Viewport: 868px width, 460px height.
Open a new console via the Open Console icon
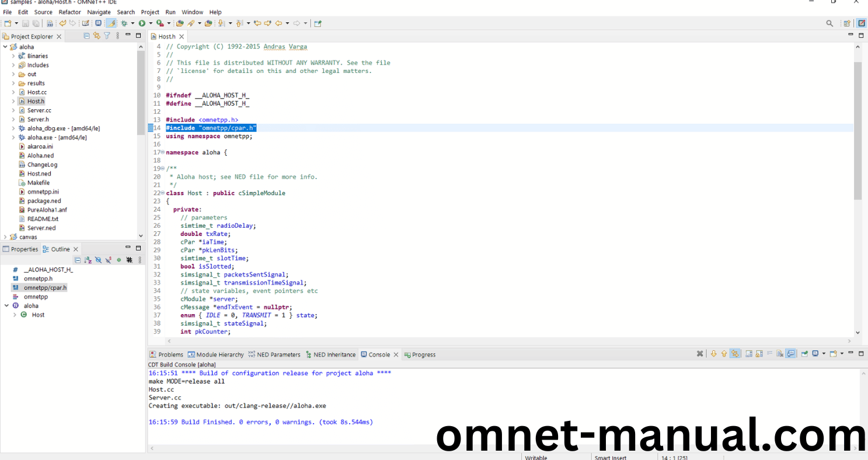(834, 353)
